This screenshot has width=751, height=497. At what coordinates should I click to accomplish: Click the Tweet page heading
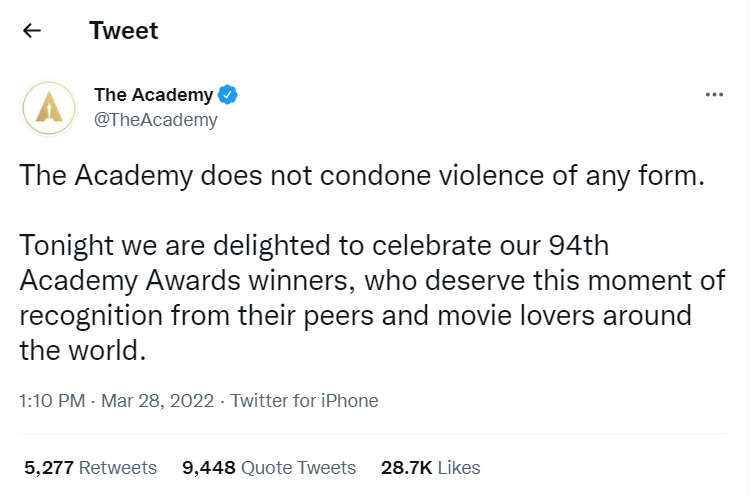124,31
